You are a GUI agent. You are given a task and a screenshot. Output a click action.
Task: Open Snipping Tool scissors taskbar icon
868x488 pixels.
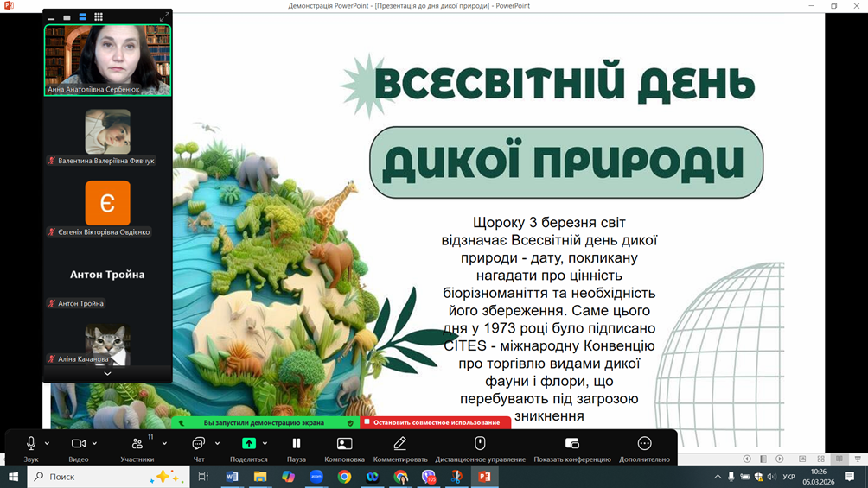pyautogui.click(x=456, y=477)
